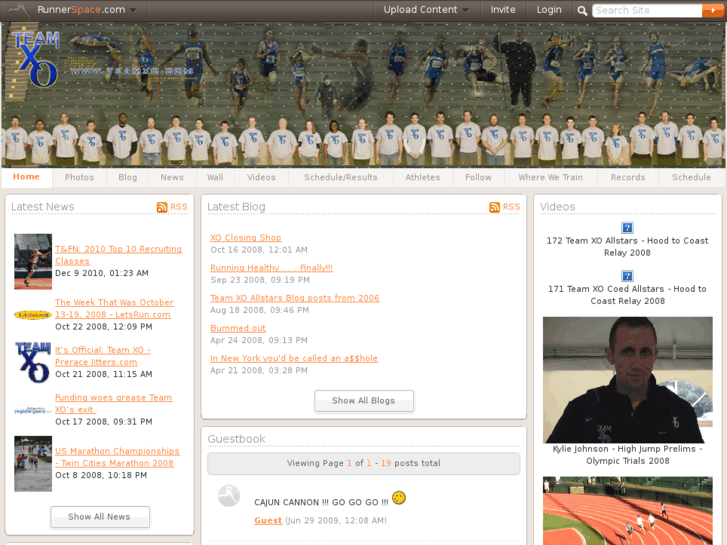Click the magnifier search icon
The image size is (727, 545).
(582, 11)
